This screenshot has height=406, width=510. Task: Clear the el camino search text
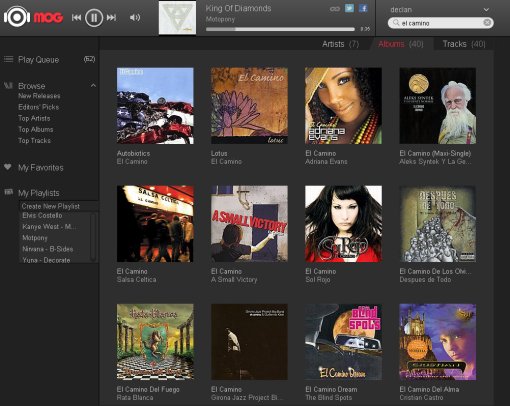[487, 22]
